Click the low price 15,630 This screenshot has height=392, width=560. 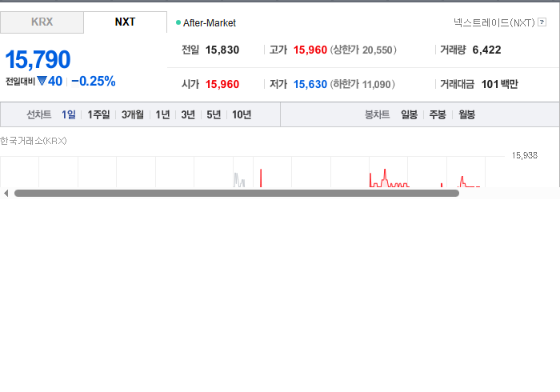point(310,84)
